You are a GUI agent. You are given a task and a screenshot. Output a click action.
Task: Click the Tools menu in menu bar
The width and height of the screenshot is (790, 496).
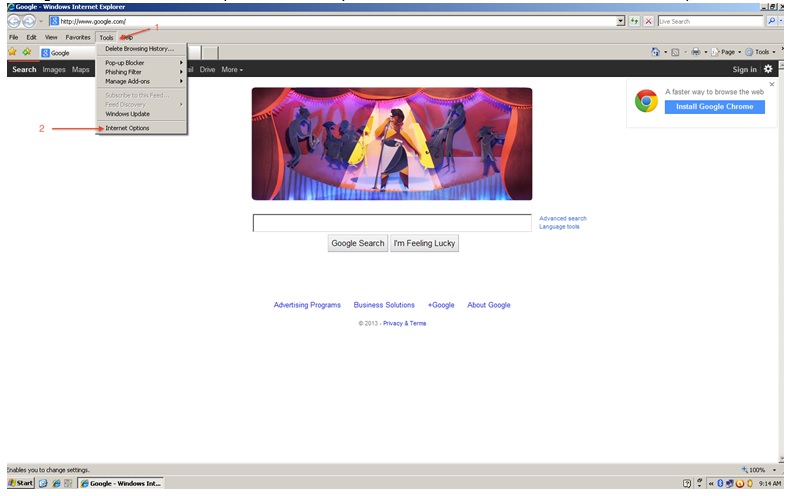(106, 37)
